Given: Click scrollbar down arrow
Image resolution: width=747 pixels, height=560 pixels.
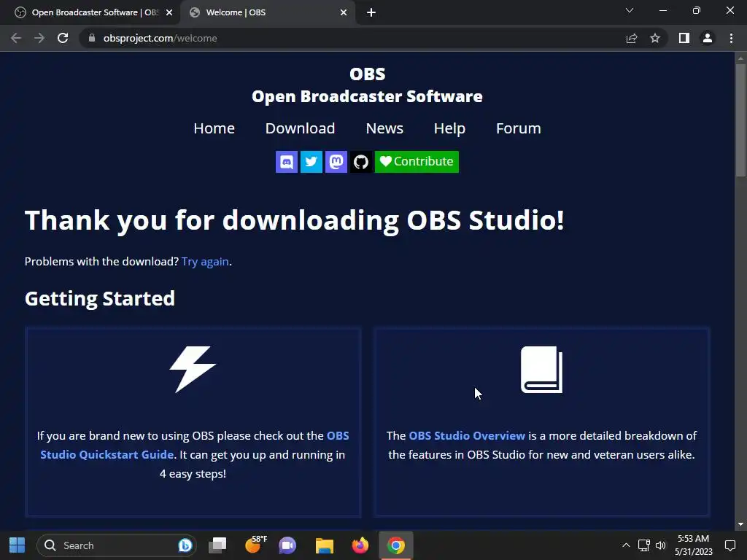Looking at the screenshot, I should pos(740,524).
